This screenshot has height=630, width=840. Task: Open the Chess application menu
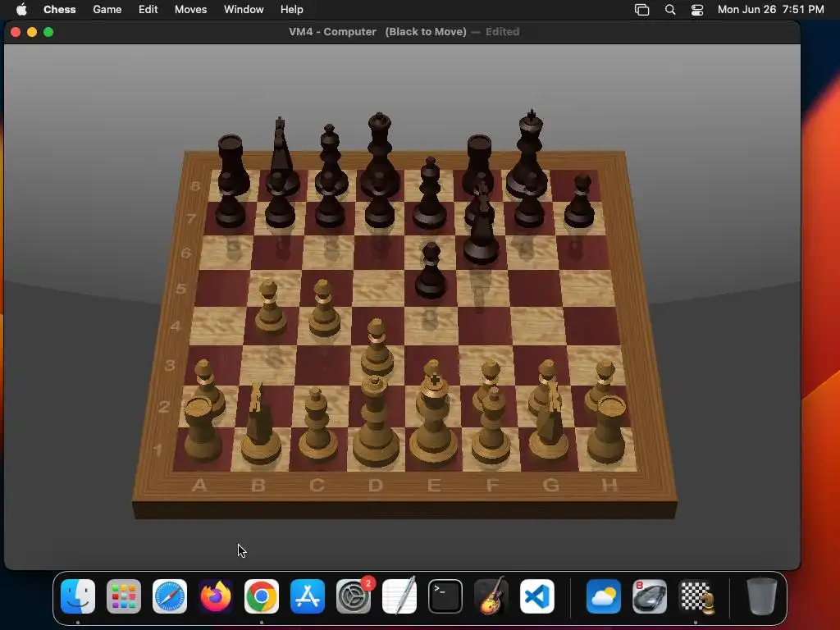point(59,10)
